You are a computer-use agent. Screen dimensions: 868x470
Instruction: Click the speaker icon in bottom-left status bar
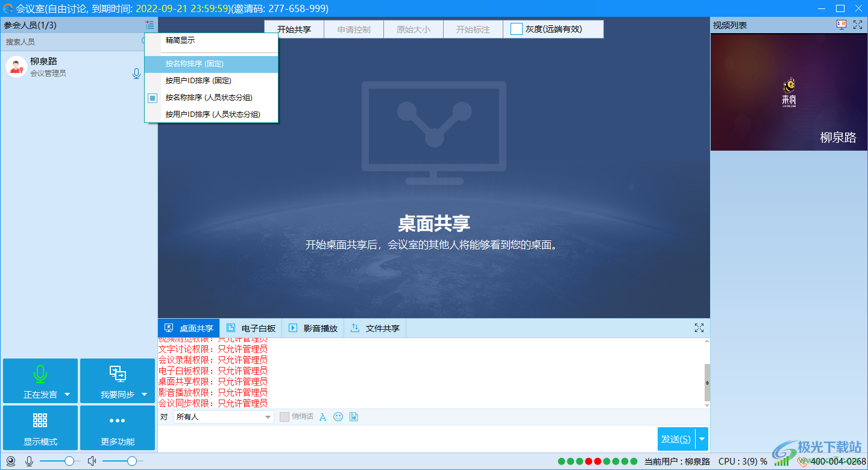[x=91, y=461]
